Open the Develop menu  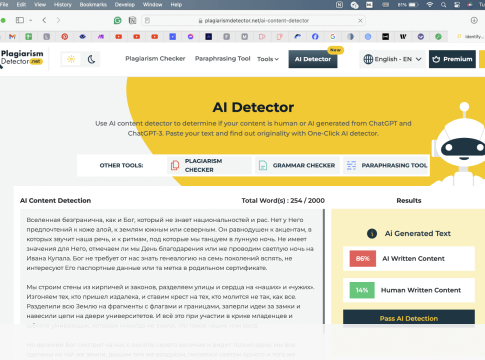point(125,5)
